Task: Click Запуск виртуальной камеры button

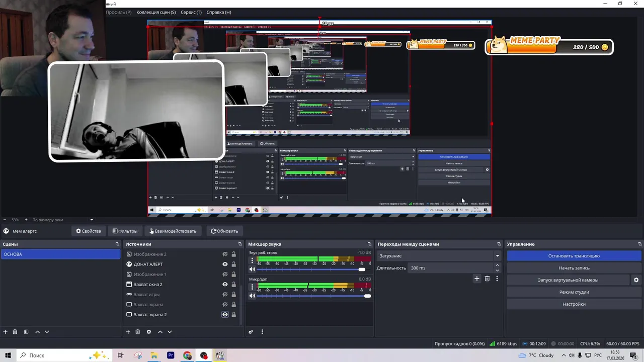Action: tap(568, 280)
